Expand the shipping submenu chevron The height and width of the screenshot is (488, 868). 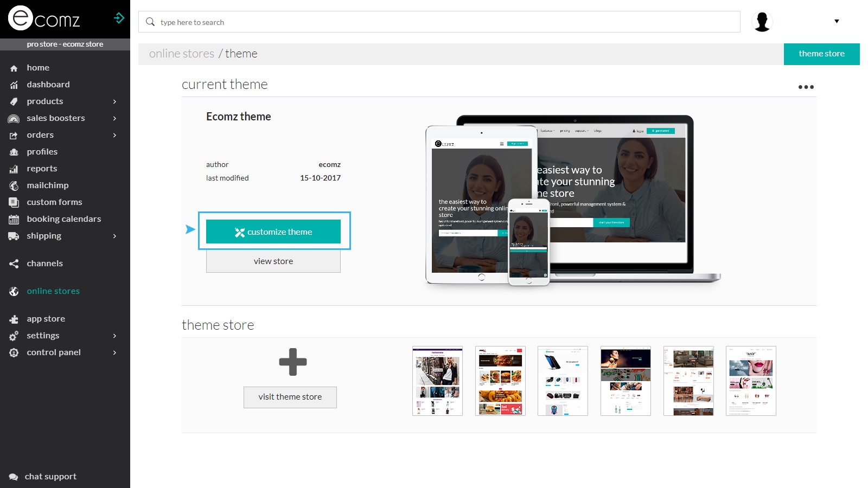(114, 236)
